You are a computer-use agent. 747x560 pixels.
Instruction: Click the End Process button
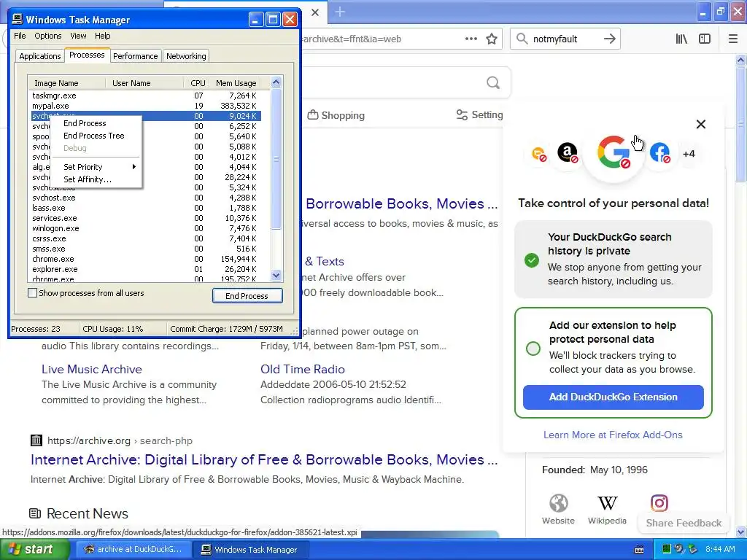pyautogui.click(x=247, y=296)
